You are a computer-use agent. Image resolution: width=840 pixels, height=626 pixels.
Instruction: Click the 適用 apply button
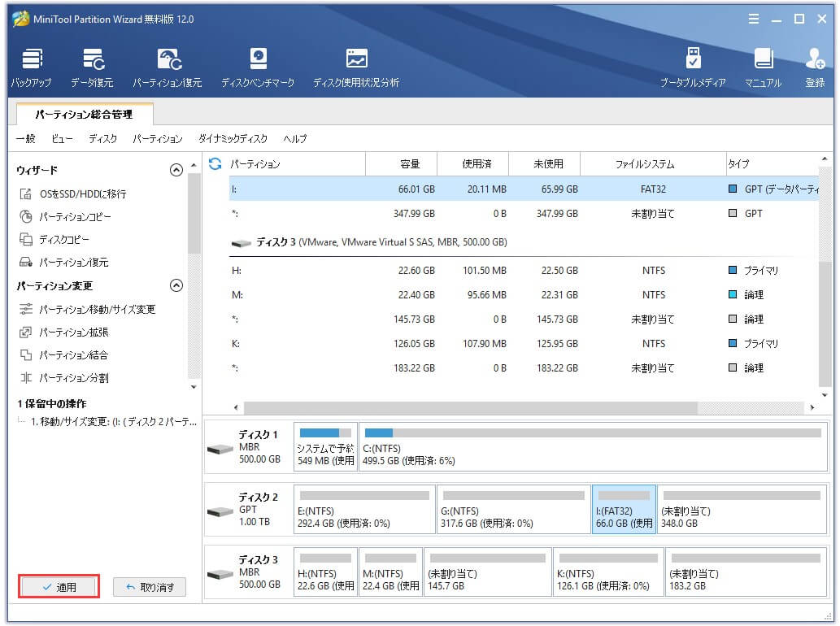[x=59, y=587]
